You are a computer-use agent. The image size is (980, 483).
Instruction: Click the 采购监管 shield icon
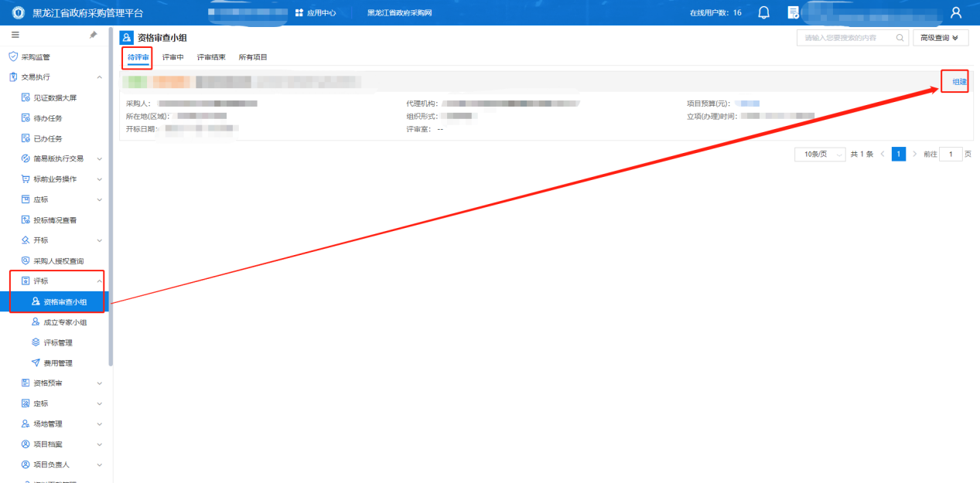click(13, 56)
